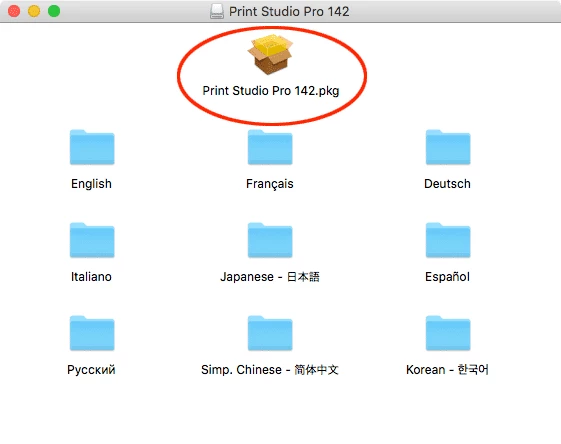561x444 pixels.
Task: Choose the Español folder icon
Action: click(x=448, y=240)
